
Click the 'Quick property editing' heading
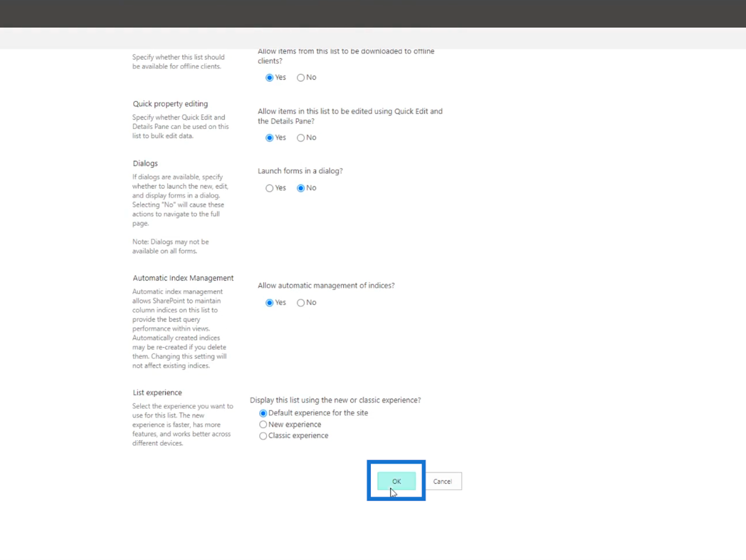tap(171, 104)
